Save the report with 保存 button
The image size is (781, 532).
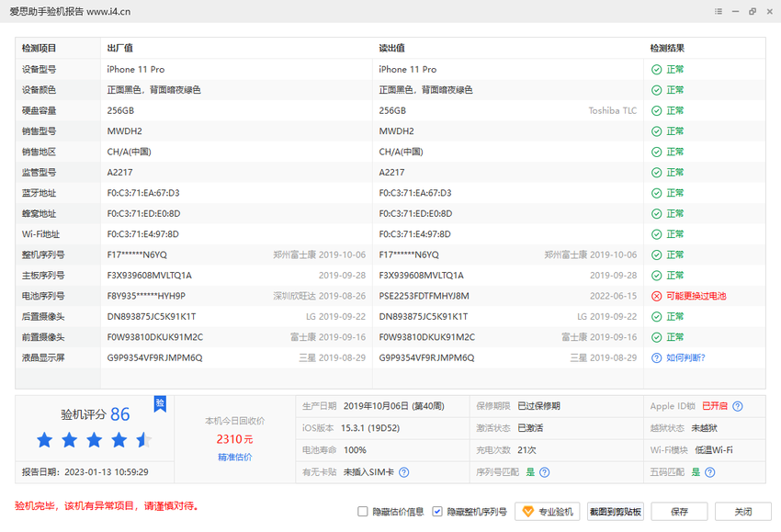click(x=679, y=512)
